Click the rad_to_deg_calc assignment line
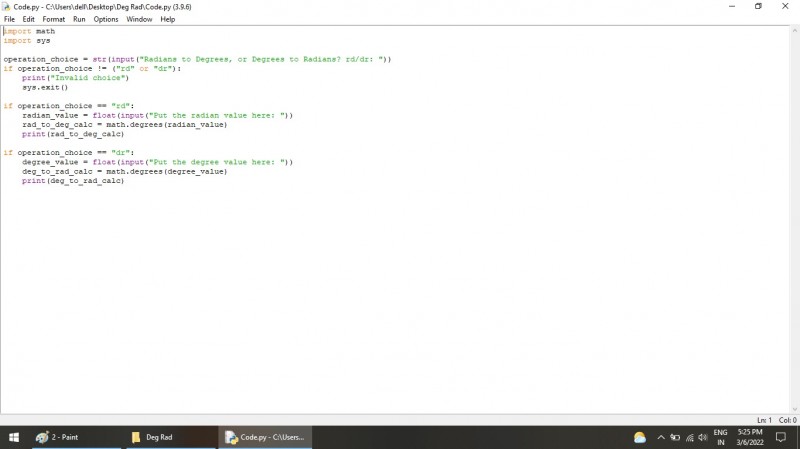Viewport: 800px width, 449px height. coord(124,124)
